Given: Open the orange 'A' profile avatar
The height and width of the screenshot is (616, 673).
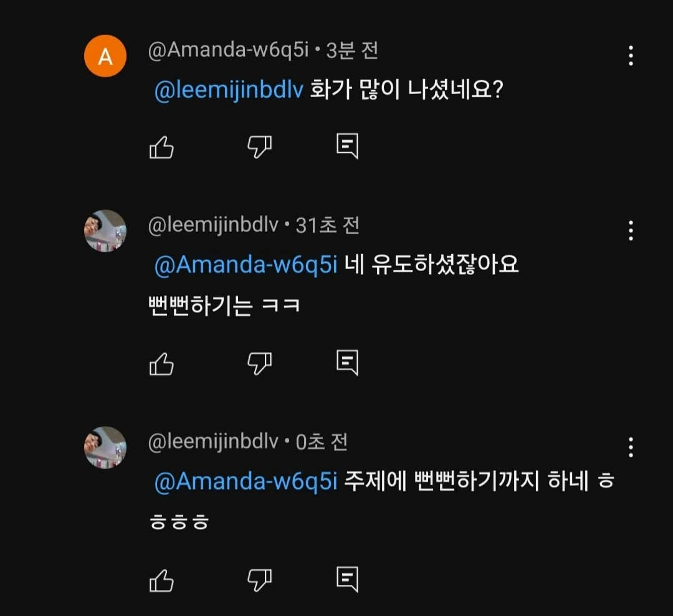Looking at the screenshot, I should point(105,56).
